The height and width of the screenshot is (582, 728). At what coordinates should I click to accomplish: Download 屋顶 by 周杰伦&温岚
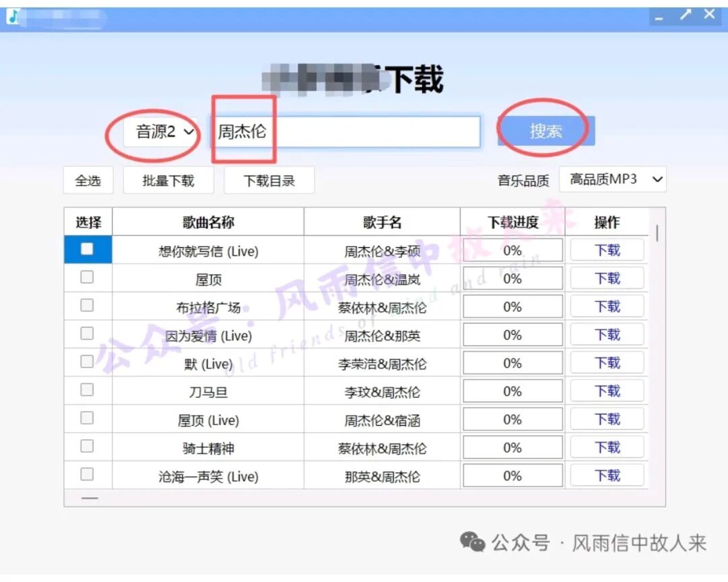(607, 278)
